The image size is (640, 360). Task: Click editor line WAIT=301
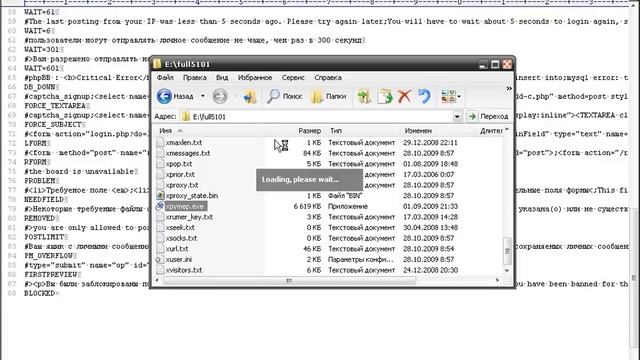click(42, 49)
